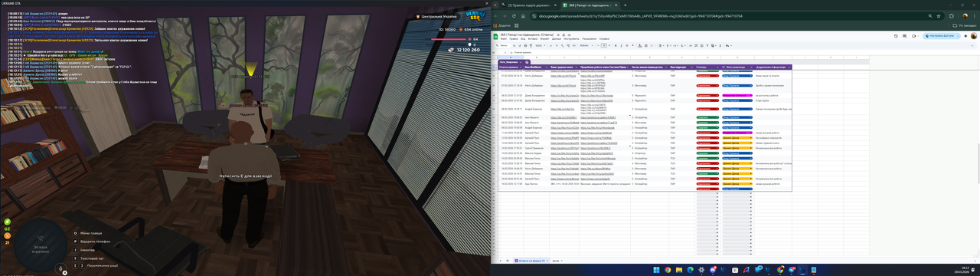
Task: Open Файл menu in Sheets
Action: tap(504, 39)
